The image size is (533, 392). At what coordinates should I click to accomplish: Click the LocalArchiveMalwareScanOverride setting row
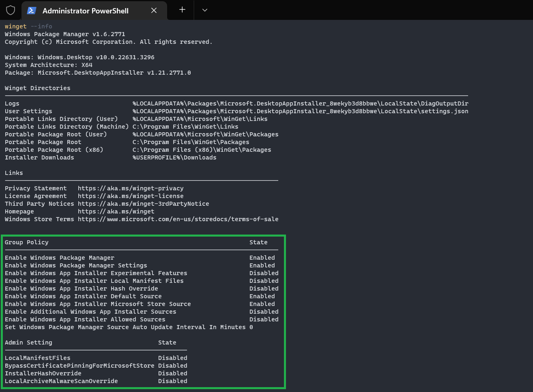61,381
